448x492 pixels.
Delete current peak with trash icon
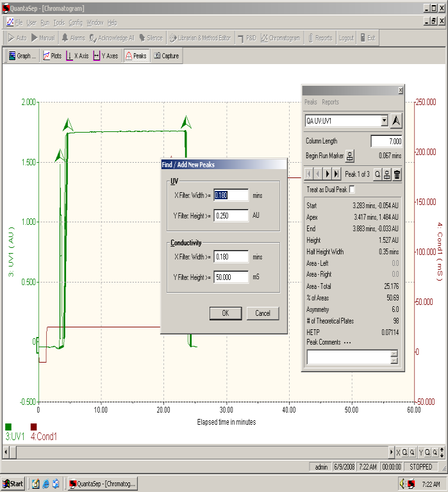click(397, 174)
